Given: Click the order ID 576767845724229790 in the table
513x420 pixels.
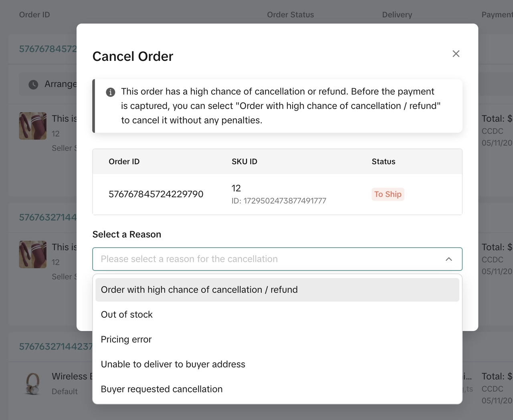Looking at the screenshot, I should 156,194.
